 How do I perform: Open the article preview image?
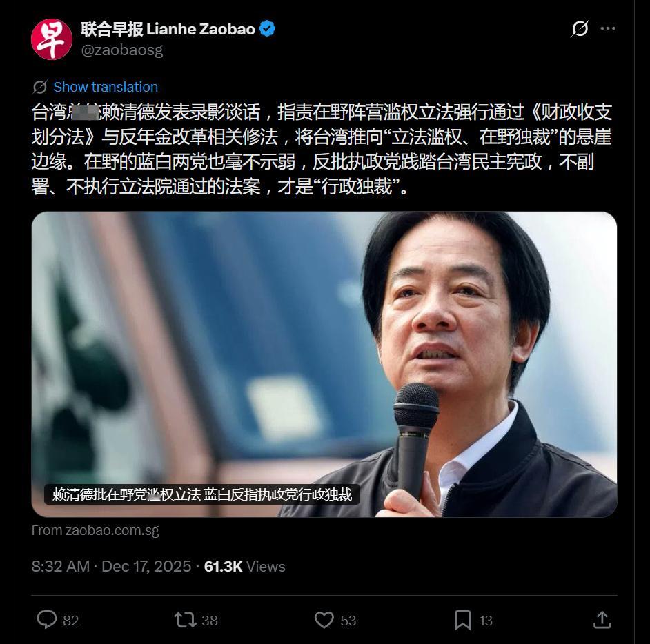pos(324,364)
